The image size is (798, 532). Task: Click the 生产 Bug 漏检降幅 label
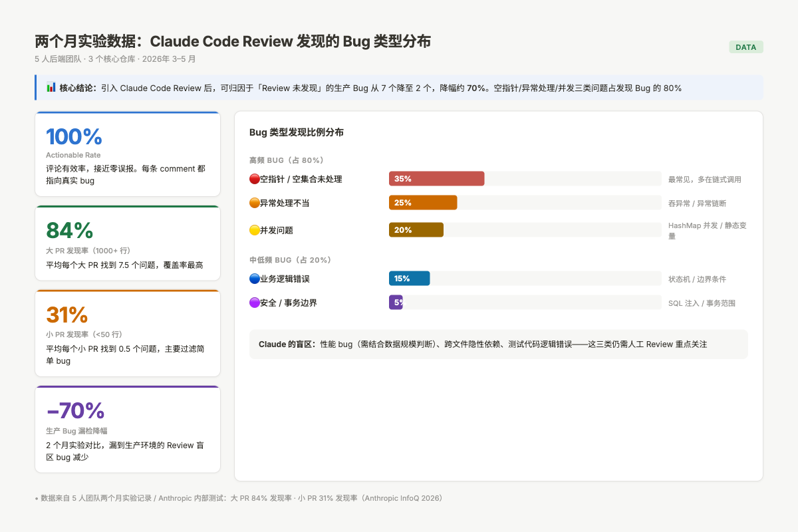coord(76,431)
